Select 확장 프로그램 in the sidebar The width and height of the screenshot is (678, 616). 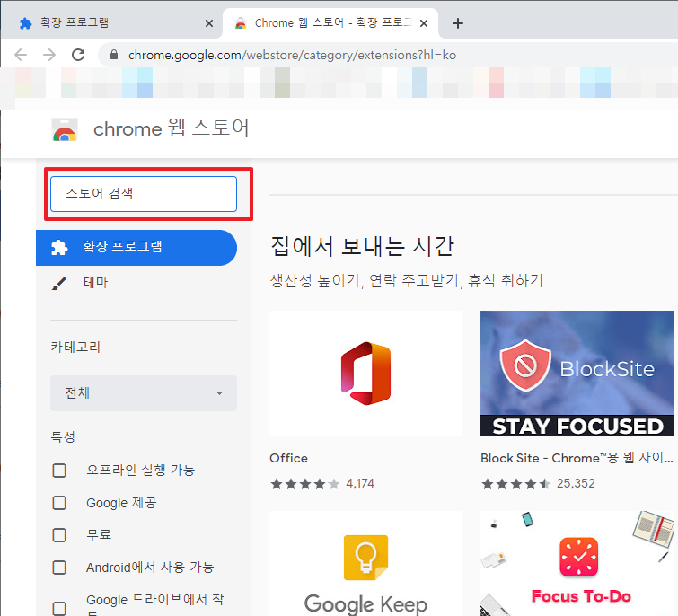pyautogui.click(x=136, y=247)
